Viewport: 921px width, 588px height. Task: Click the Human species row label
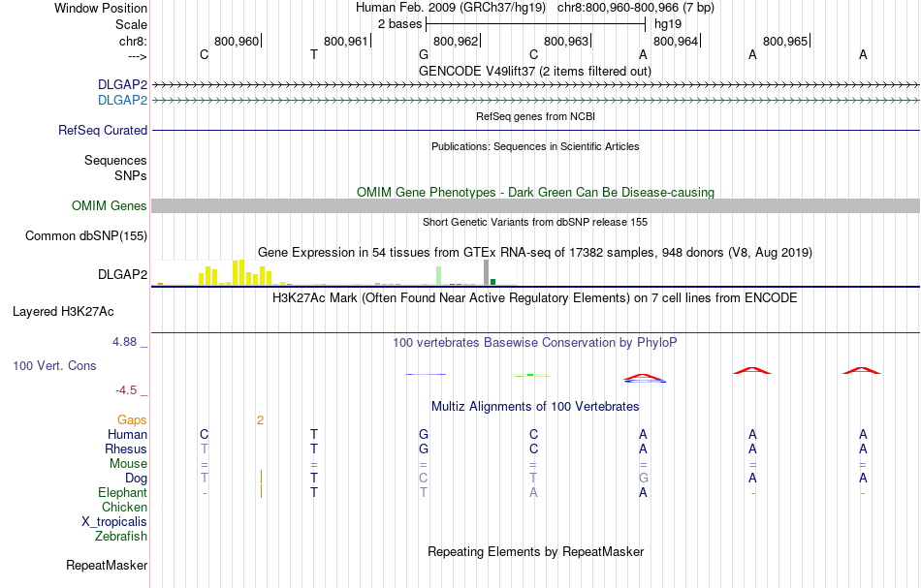[127, 435]
